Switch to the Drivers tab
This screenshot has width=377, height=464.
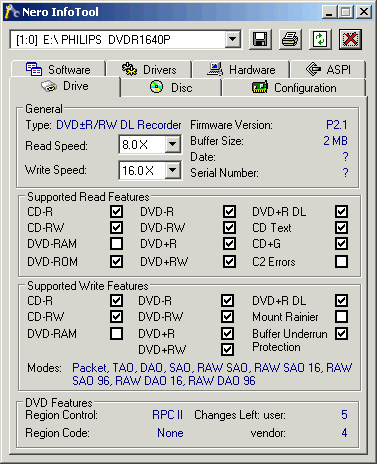(149, 69)
